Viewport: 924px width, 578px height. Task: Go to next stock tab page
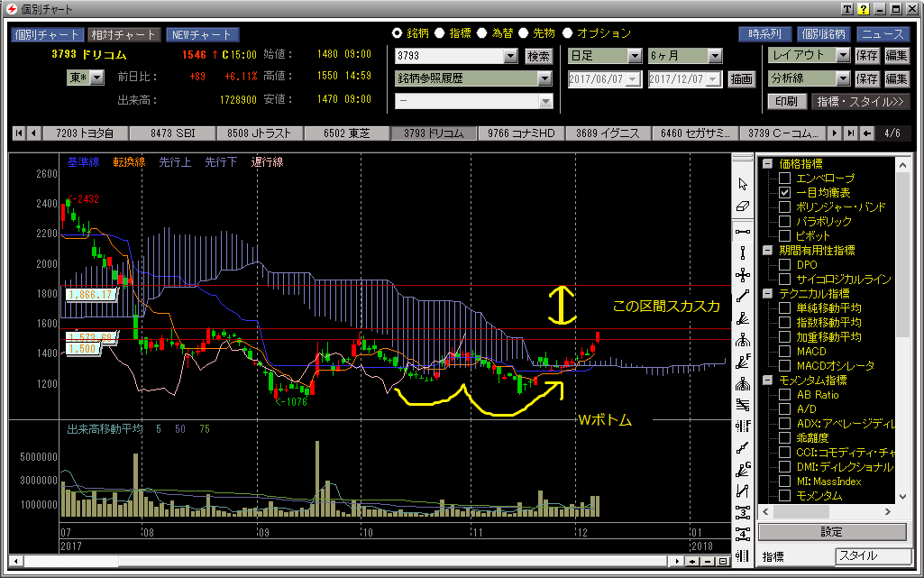click(835, 133)
